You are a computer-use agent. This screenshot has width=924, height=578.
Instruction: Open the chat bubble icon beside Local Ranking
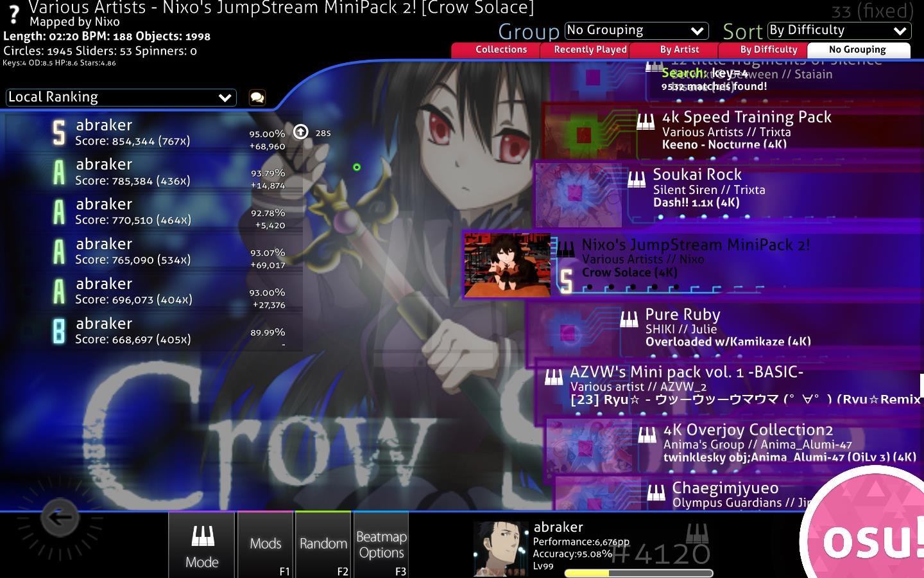(x=257, y=98)
